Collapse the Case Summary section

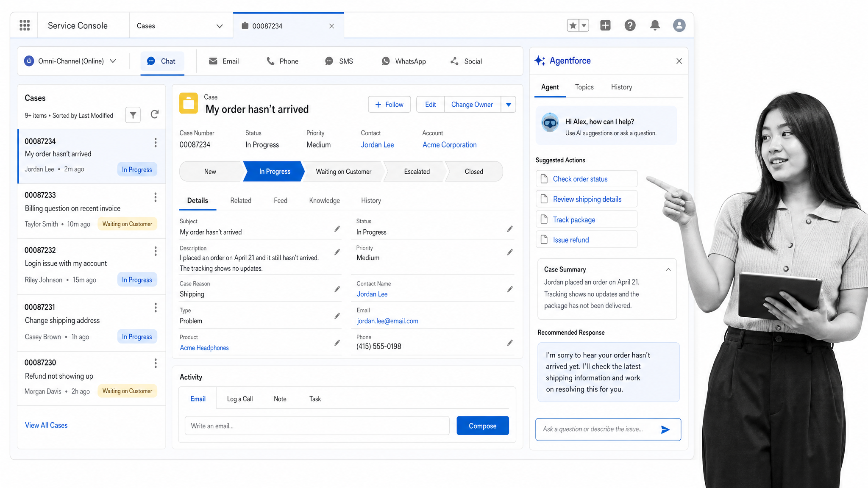click(668, 269)
